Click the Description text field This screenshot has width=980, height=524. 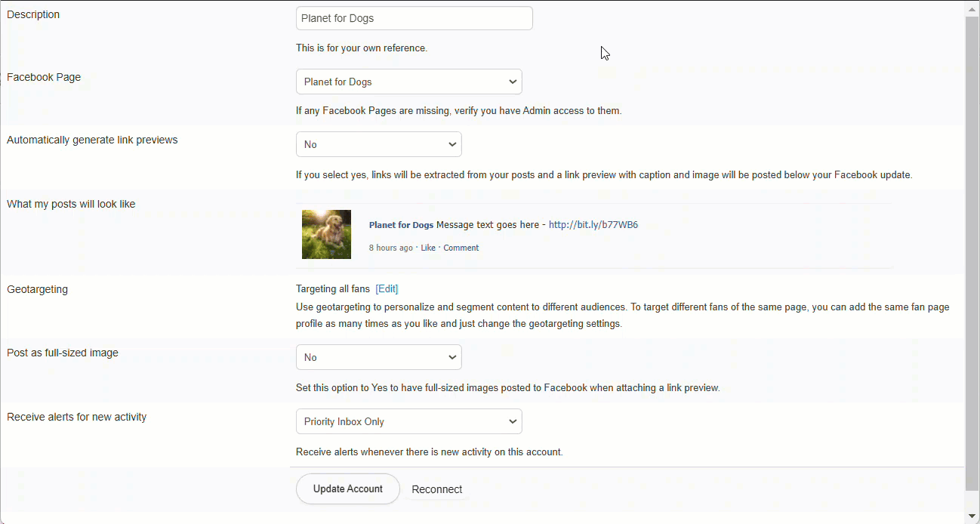pos(414,18)
